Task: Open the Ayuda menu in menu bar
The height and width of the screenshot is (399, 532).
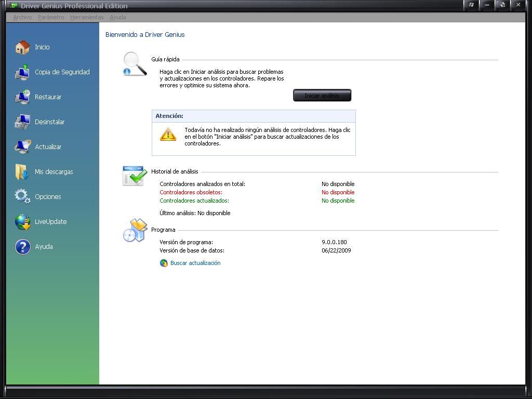Action: click(118, 17)
